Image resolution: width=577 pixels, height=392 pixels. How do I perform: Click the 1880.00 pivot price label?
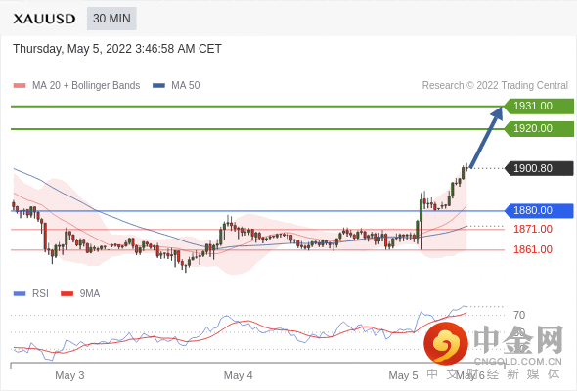[538, 210]
